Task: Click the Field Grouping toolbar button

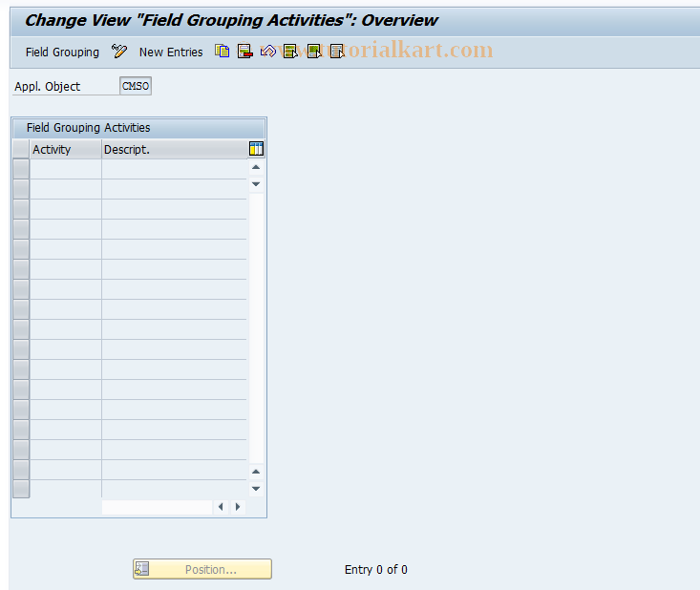Action: click(x=62, y=53)
